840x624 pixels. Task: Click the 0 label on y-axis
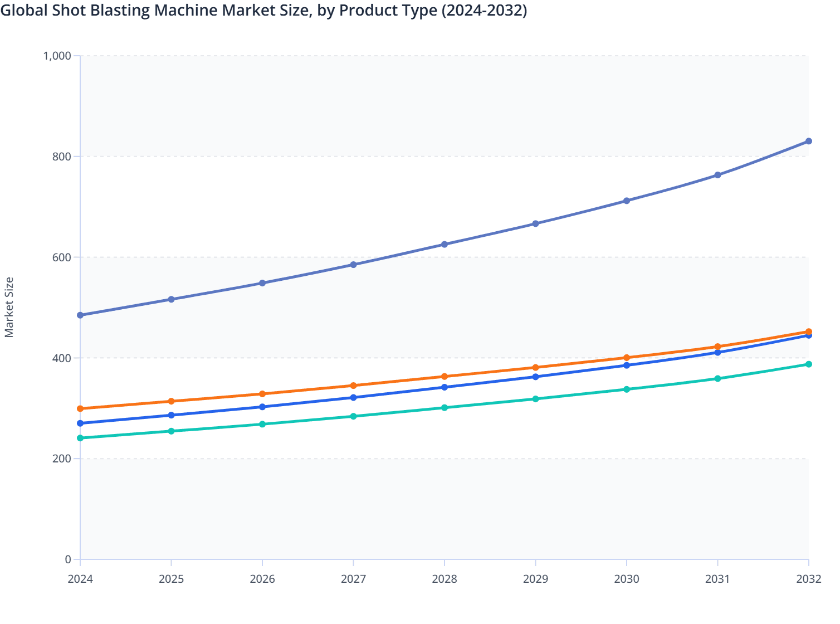click(x=69, y=558)
